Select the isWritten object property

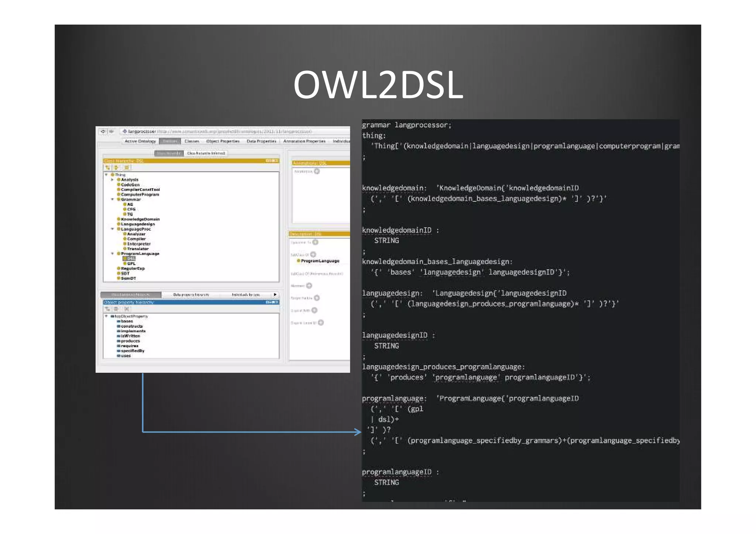coord(128,336)
